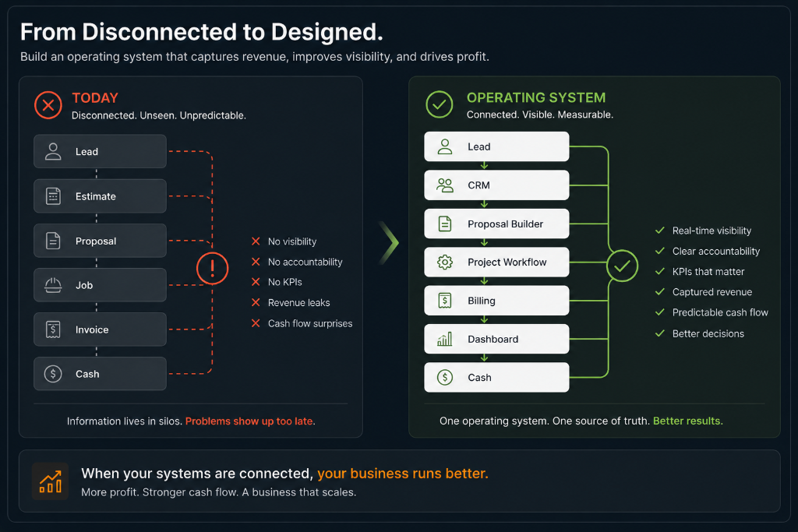
Task: Click the dollar coin icon in the Operating System Cash card
Action: [445, 377]
